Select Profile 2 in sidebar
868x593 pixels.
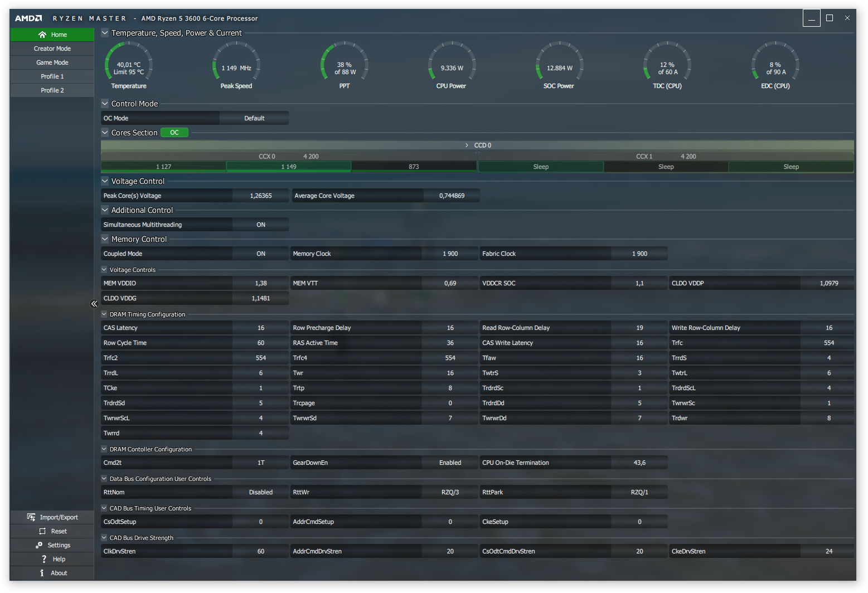52,90
